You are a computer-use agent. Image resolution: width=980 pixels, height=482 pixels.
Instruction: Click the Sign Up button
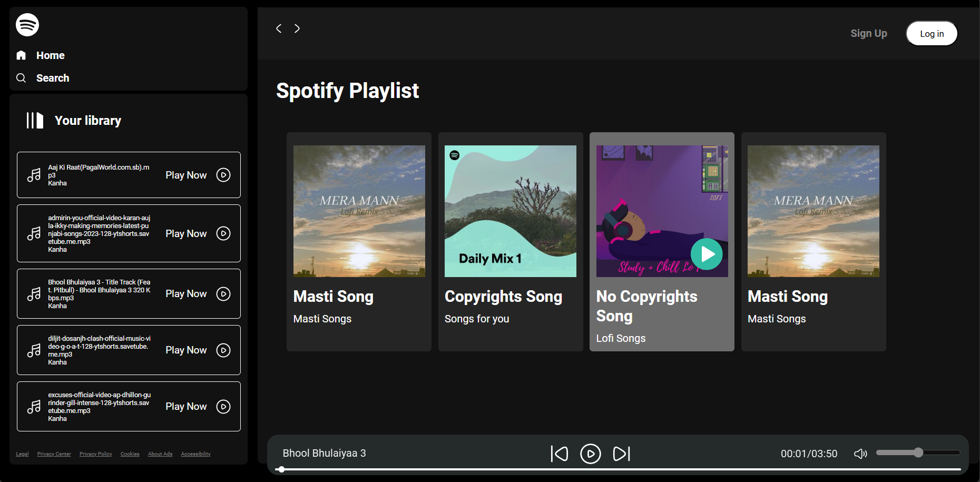pos(869,33)
